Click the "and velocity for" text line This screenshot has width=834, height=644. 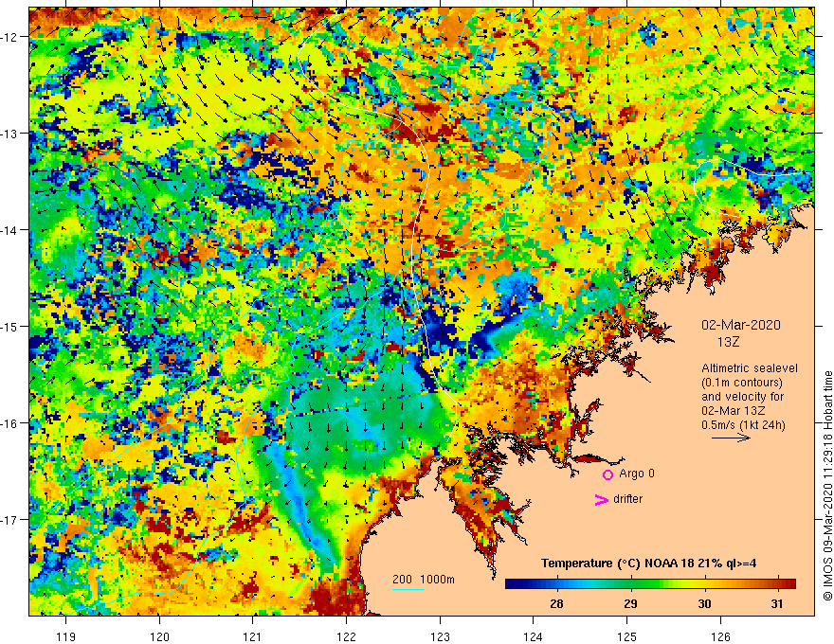(742, 397)
